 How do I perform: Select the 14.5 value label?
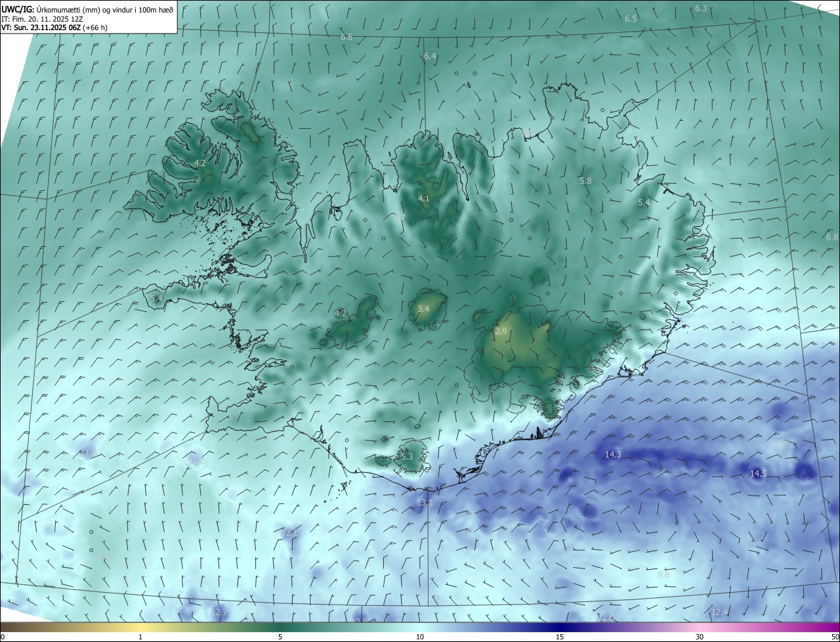point(758,473)
